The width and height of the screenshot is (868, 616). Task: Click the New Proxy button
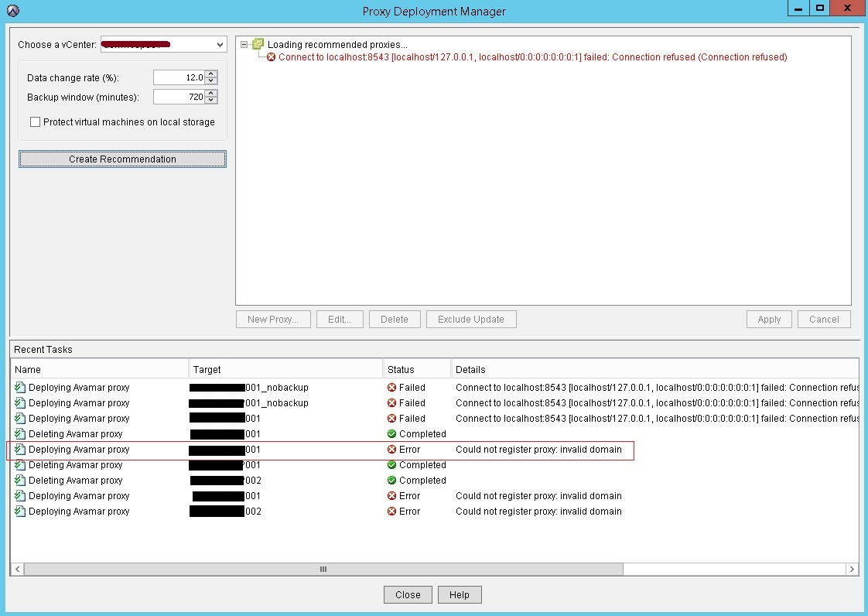272,319
